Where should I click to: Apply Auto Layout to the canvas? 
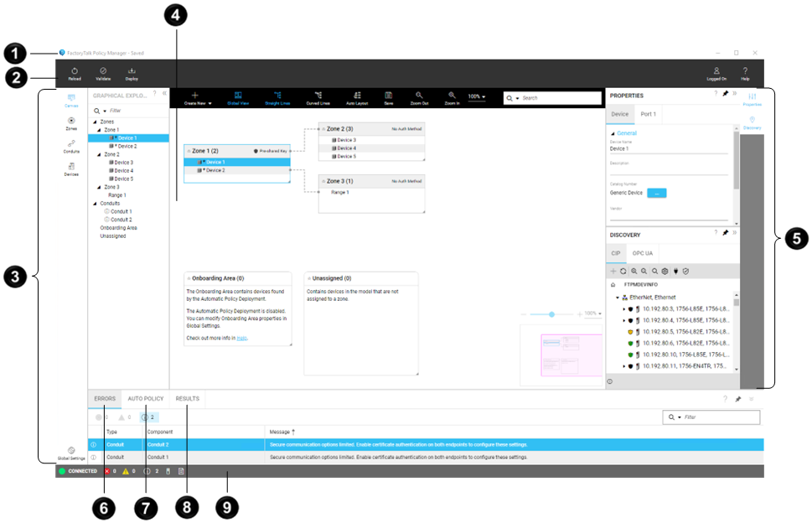(356, 96)
